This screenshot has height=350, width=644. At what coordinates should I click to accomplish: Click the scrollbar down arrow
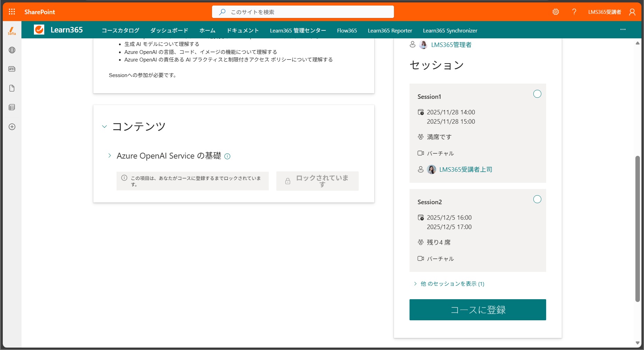(x=637, y=343)
